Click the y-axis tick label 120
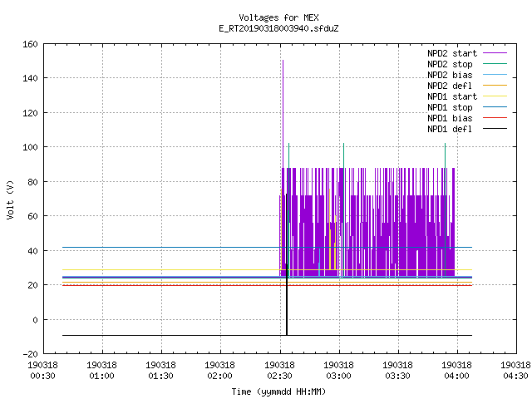532x399 pixels. click(x=30, y=113)
